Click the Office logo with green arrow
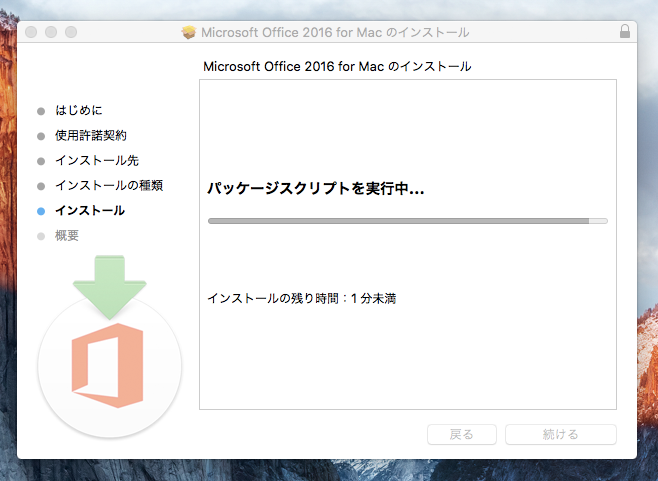 tap(110, 347)
